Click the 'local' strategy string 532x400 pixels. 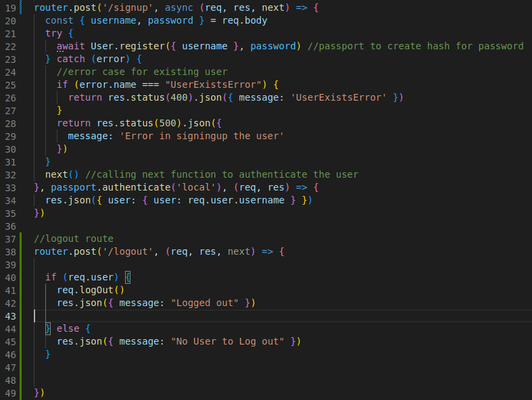tap(196, 187)
